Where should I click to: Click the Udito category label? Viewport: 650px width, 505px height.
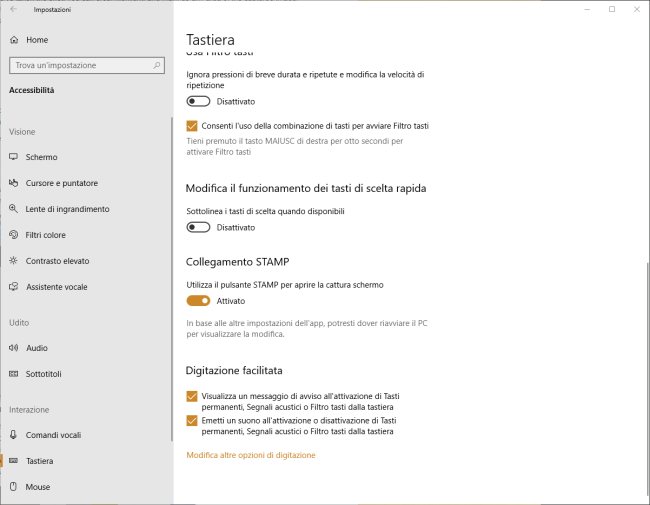19,323
